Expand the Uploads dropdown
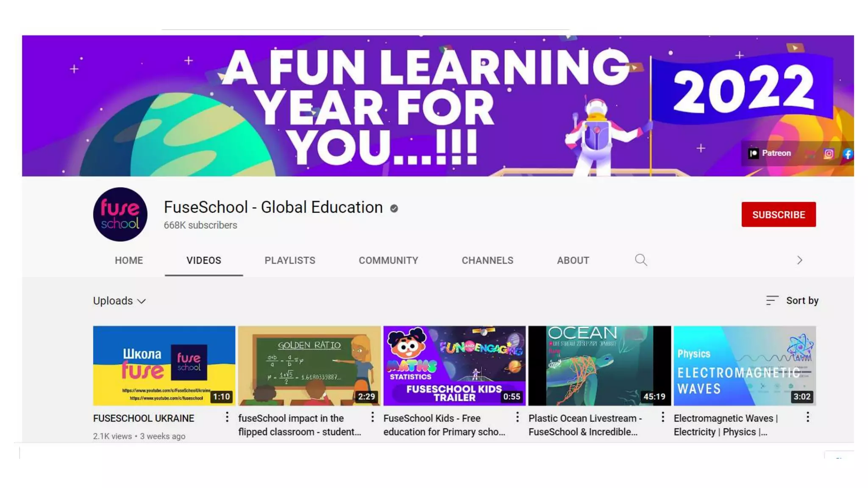Viewport: 868px width, 488px height. [x=120, y=301]
